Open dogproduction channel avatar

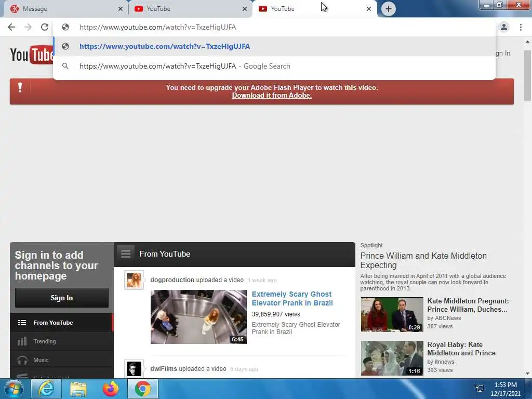click(x=134, y=280)
